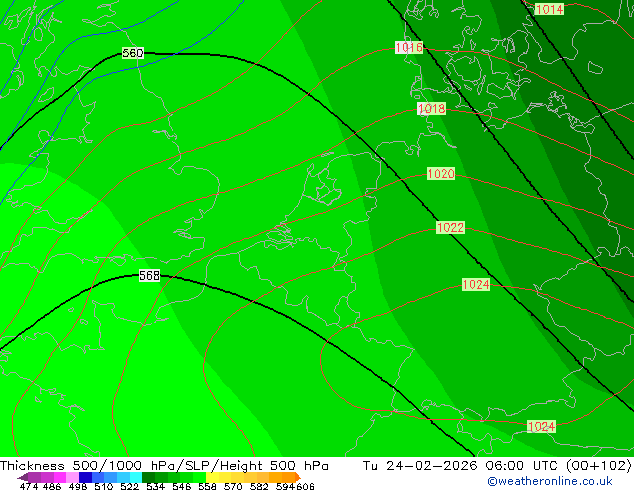This screenshot has height=490, width=634.
Task: Click the 560 height contour label
Action: click(133, 53)
